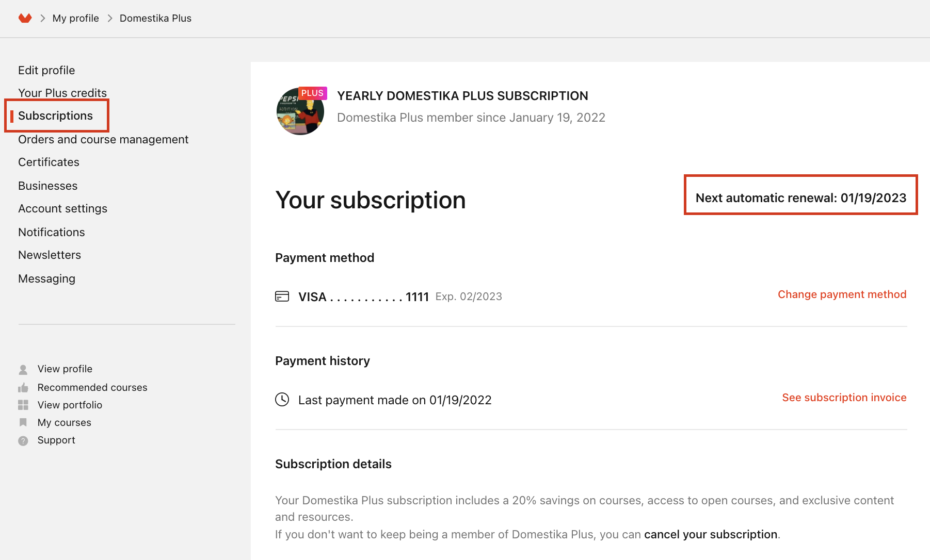Click cancel your subscription link

[x=711, y=534]
